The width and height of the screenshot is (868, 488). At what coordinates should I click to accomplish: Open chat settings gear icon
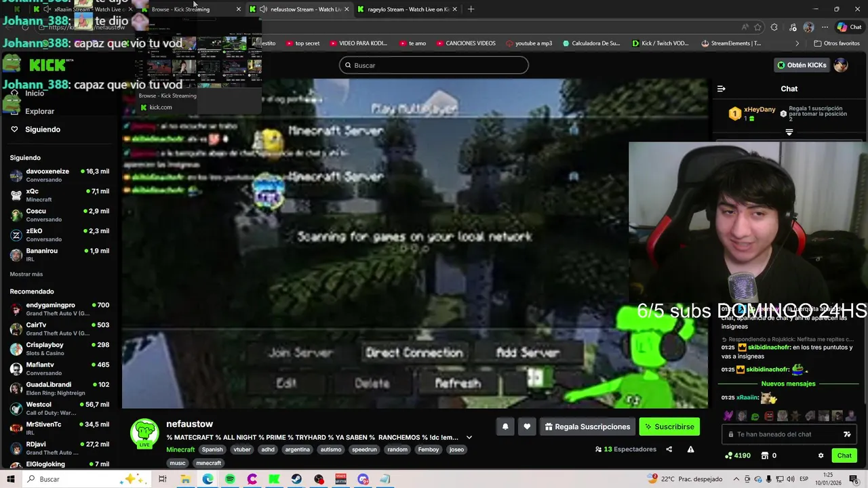[x=821, y=455]
